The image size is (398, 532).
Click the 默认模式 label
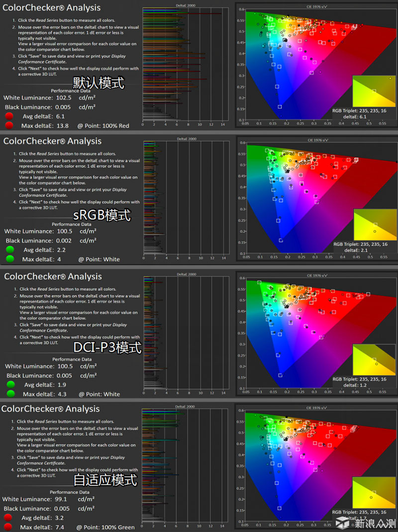click(x=99, y=82)
